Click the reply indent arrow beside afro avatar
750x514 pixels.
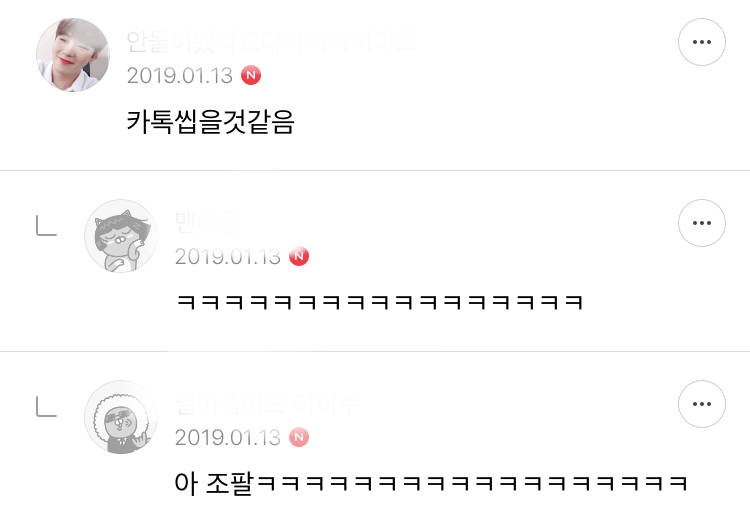click(x=46, y=406)
